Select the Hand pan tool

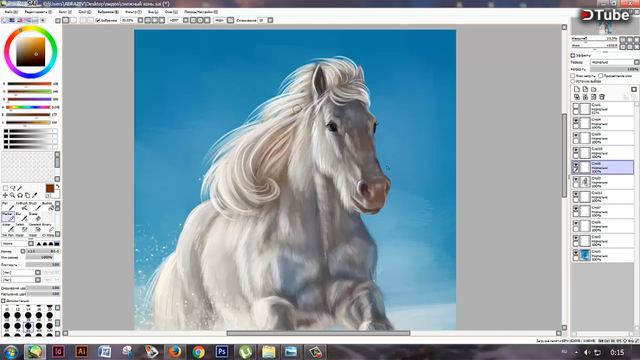[x=27, y=196]
